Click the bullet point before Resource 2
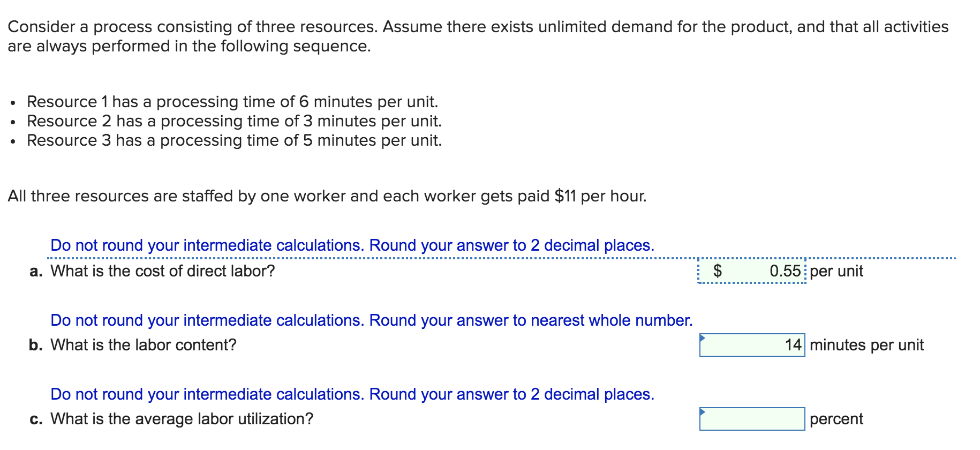Viewport: 980px width, 450px height. 12,123
